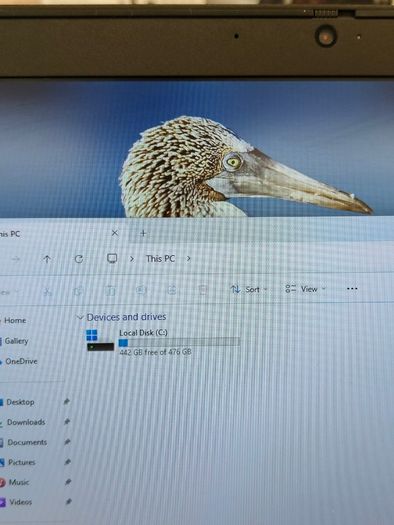Open the Sort dropdown
Image resolution: width=394 pixels, height=525 pixels.
tap(249, 289)
